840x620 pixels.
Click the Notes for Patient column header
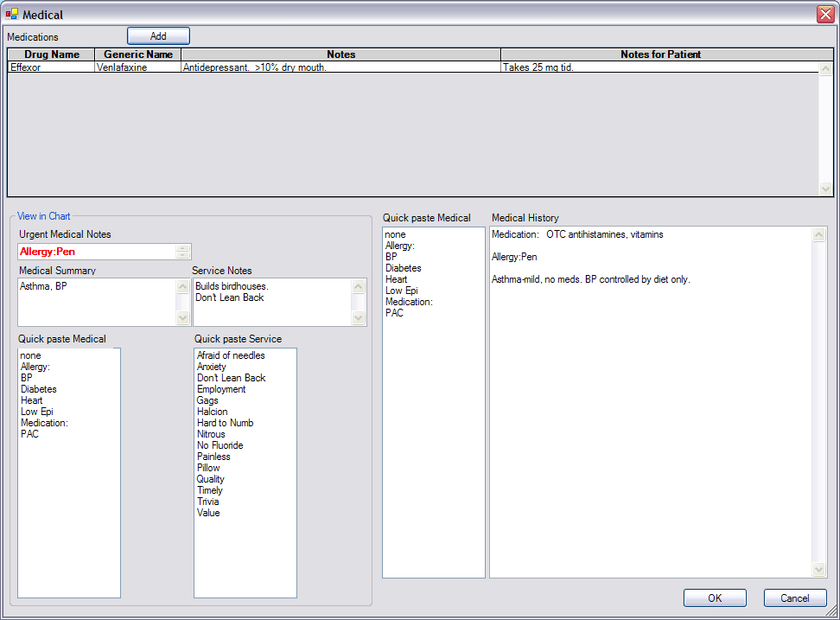coord(660,54)
